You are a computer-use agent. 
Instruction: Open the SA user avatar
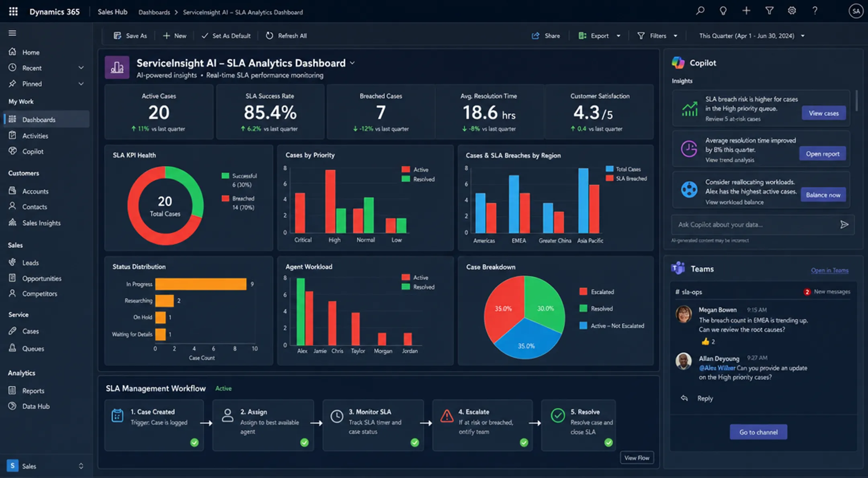pyautogui.click(x=856, y=11)
